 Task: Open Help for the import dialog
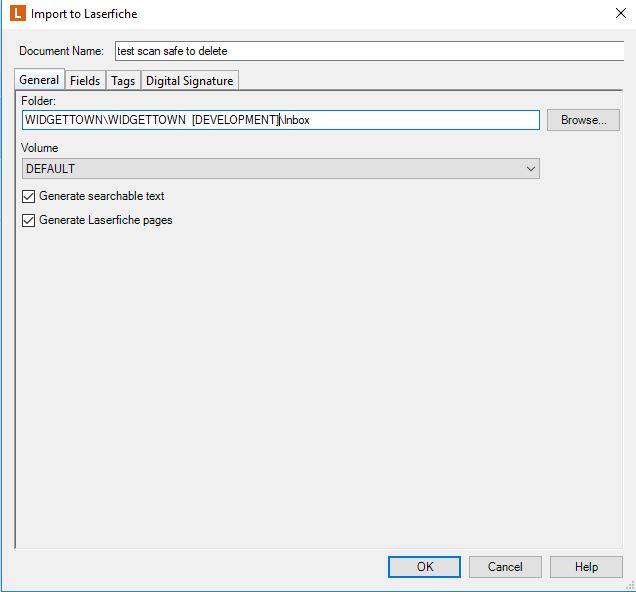[x=586, y=566]
